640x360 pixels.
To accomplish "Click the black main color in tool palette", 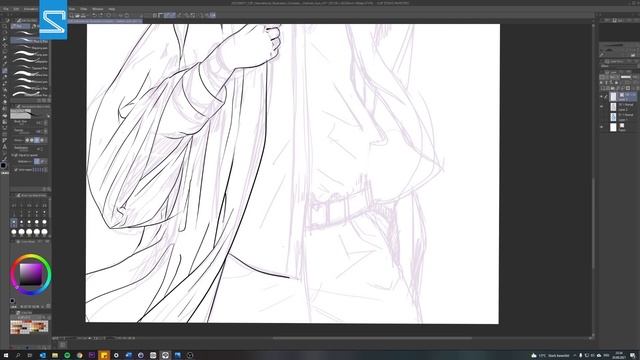I will (4, 166).
